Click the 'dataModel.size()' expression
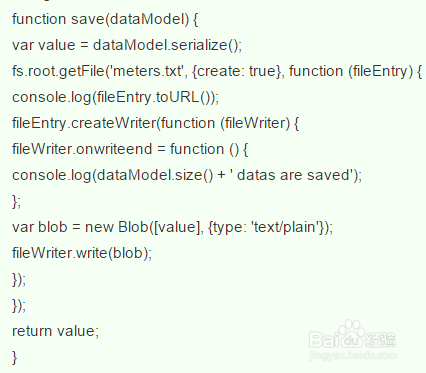The height and width of the screenshot is (373, 426). click(155, 175)
